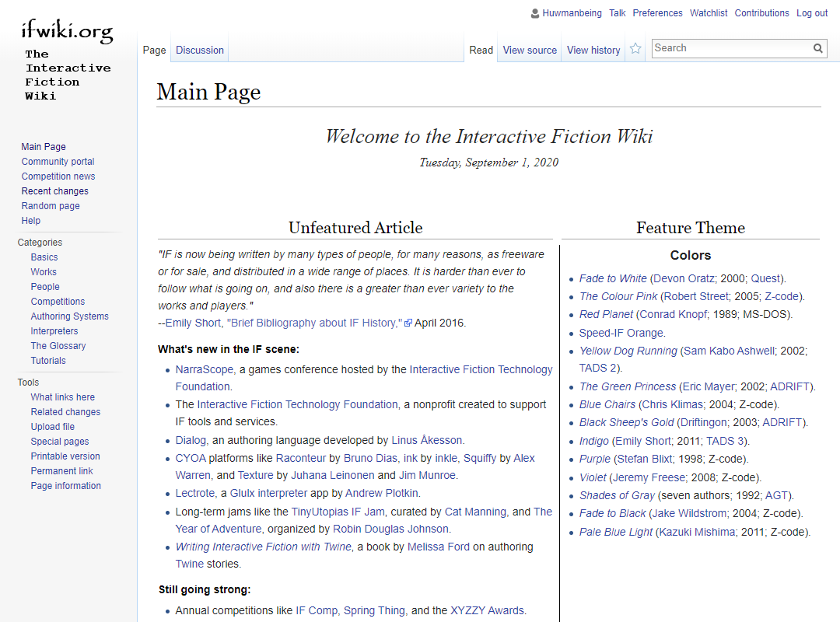The height and width of the screenshot is (622, 840).
Task: Open the Emily Short link in quote attribution
Action: tap(193, 323)
